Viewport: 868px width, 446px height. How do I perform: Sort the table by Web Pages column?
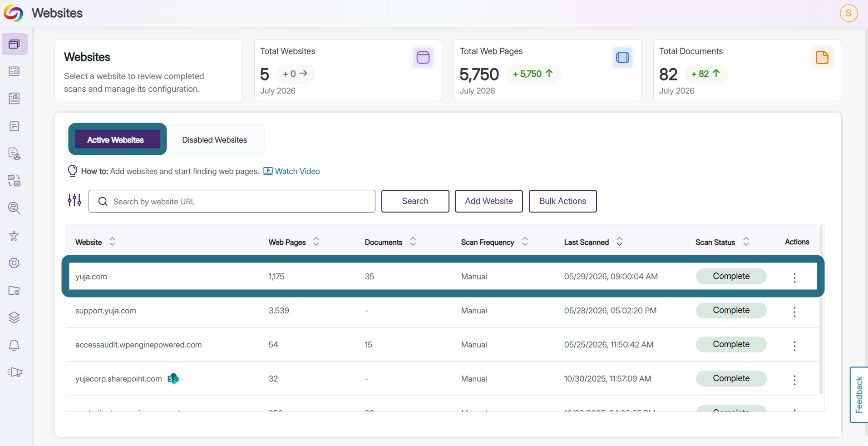(x=316, y=242)
